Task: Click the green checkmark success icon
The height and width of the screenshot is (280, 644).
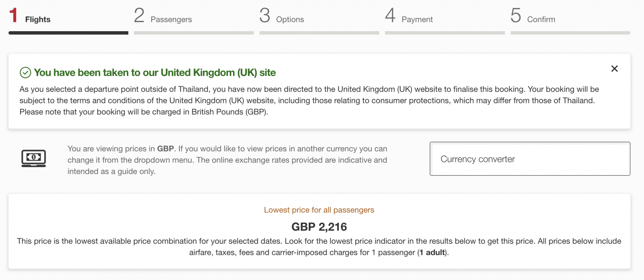Action: click(25, 73)
